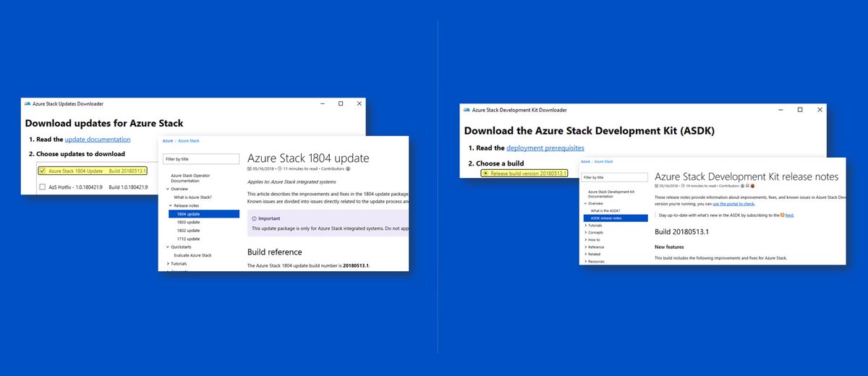The height and width of the screenshot is (376, 868).
Task: Click Azure breadcrumb in ASDK release notes page
Action: click(x=586, y=161)
